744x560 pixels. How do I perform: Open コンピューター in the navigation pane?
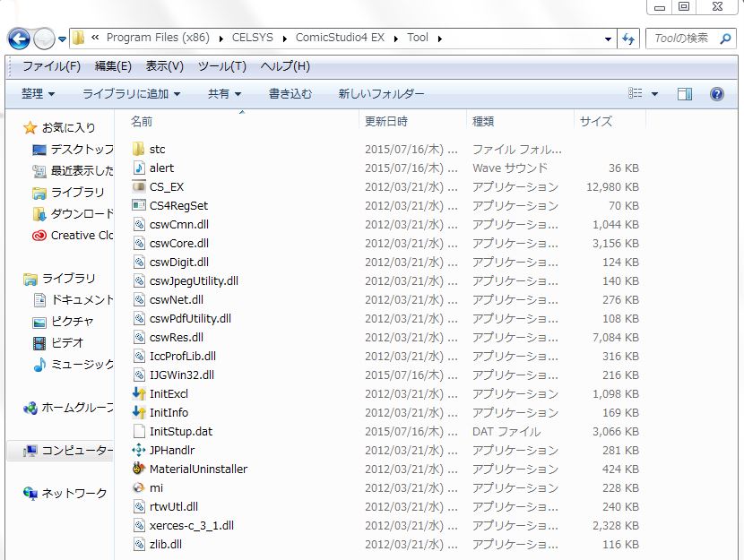coord(77,451)
